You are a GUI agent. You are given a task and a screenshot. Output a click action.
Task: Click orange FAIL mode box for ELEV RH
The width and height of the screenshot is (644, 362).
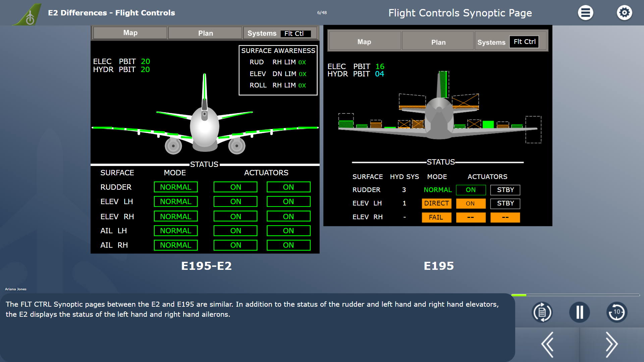pos(436,217)
